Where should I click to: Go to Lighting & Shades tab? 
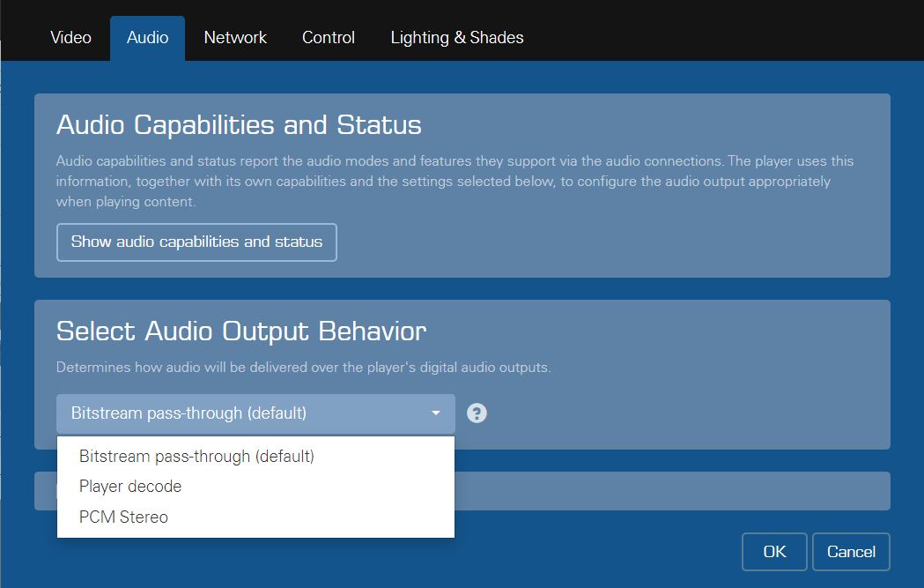tap(456, 38)
